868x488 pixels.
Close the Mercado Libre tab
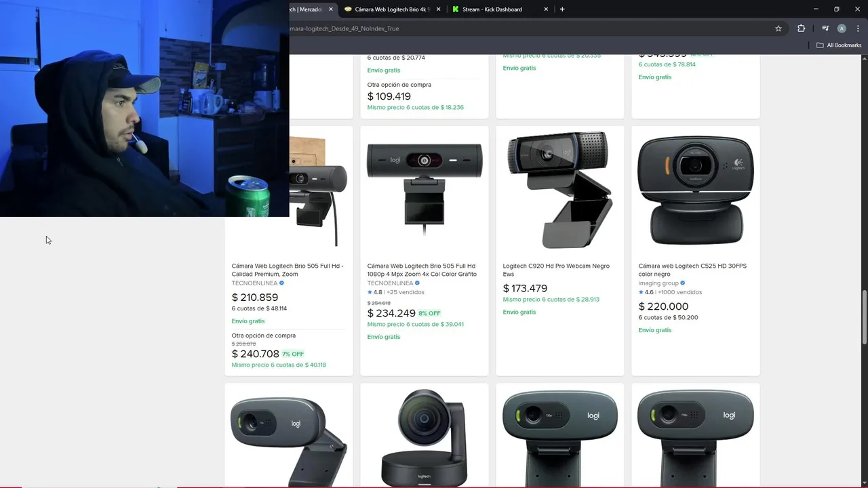pos(331,9)
